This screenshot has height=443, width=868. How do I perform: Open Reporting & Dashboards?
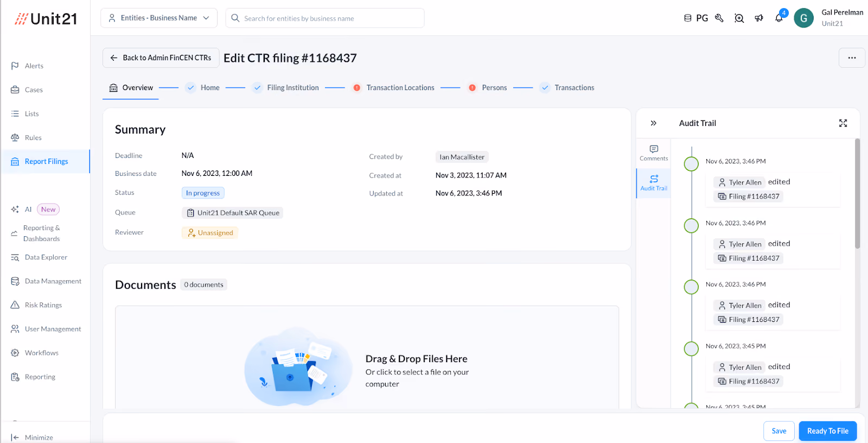[x=41, y=233]
